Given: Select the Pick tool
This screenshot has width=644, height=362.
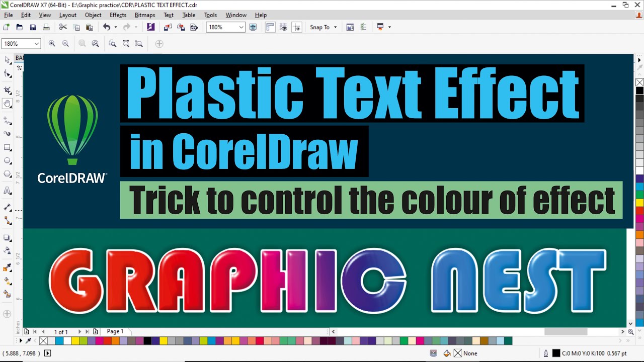Looking at the screenshot, I should click(x=8, y=60).
